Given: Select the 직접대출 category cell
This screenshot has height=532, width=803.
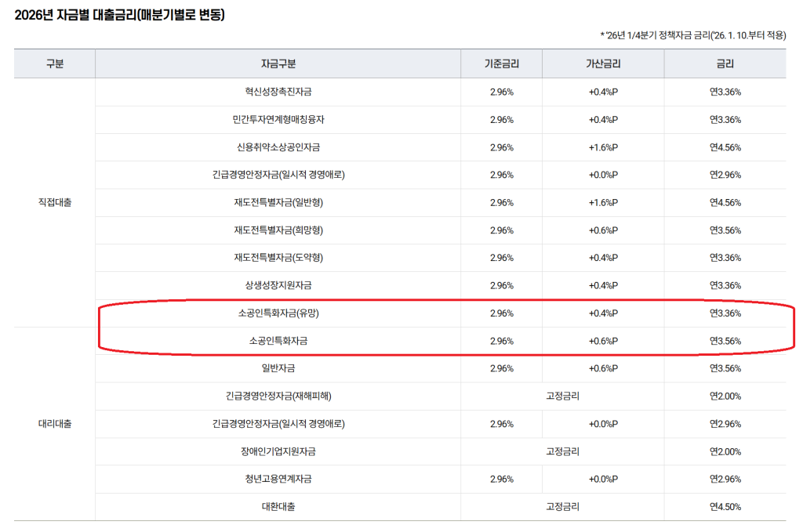Looking at the screenshot, I should (x=54, y=202).
